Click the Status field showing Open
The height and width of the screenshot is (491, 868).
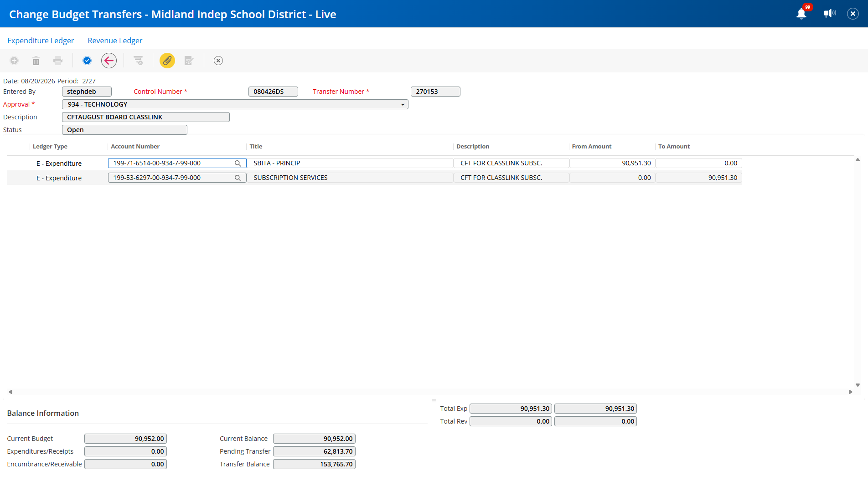click(x=124, y=130)
